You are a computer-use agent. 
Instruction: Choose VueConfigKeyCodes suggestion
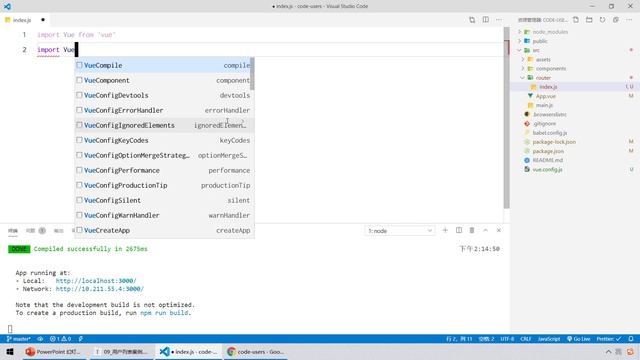(x=163, y=140)
